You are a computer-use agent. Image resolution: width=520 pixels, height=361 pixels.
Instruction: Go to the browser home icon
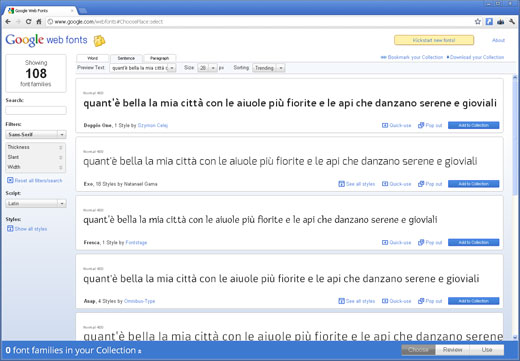(x=39, y=22)
